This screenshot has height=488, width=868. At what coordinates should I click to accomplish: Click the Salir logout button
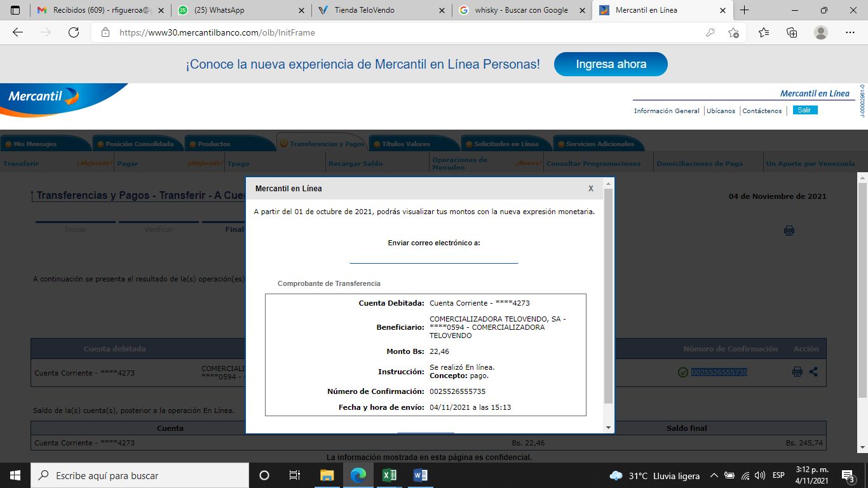[x=804, y=110]
